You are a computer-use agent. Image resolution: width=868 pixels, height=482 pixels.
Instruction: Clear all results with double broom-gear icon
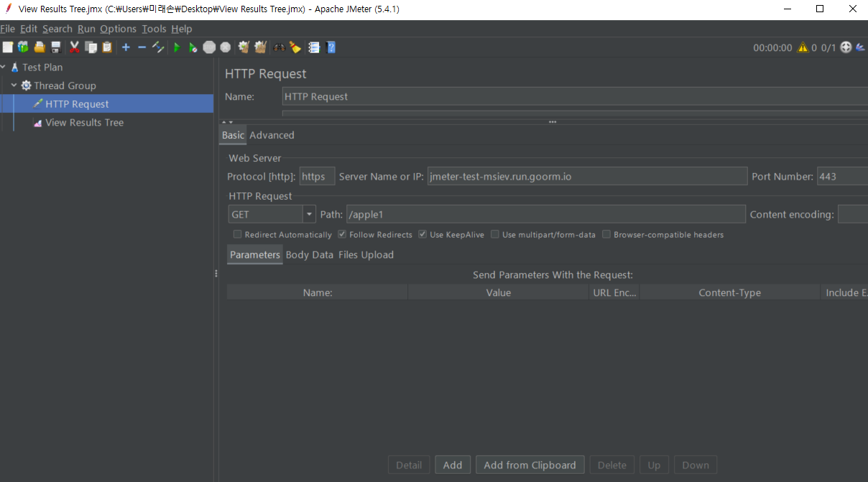point(260,47)
